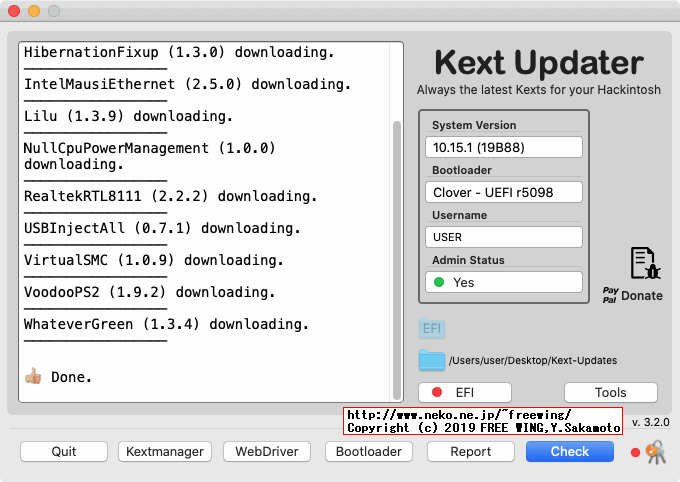This screenshot has width=680, height=482.
Task: Click the EFI button with red dot
Action: 465,393
